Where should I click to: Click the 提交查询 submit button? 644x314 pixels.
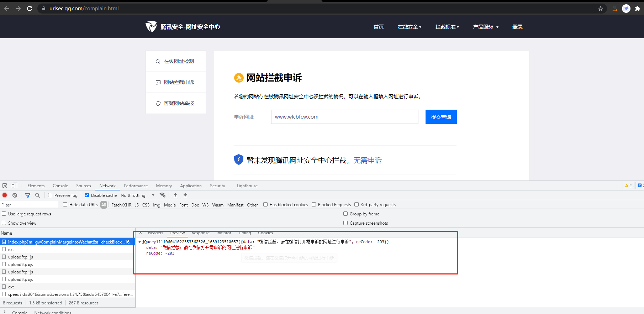coord(441,117)
